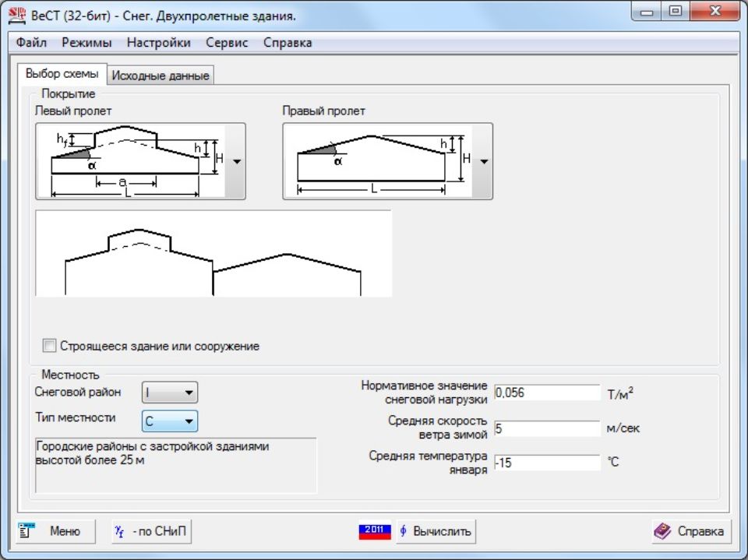Switch to the Исходные данные tab

coord(160,76)
